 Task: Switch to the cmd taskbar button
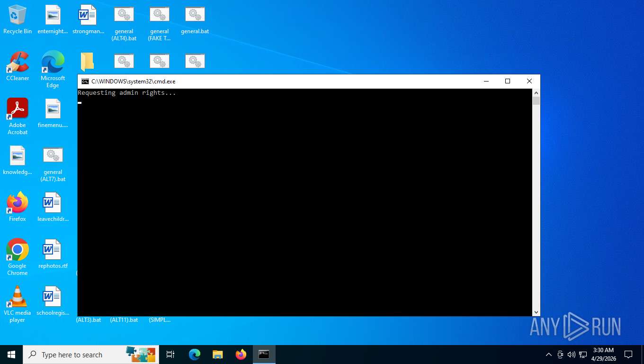(264, 355)
